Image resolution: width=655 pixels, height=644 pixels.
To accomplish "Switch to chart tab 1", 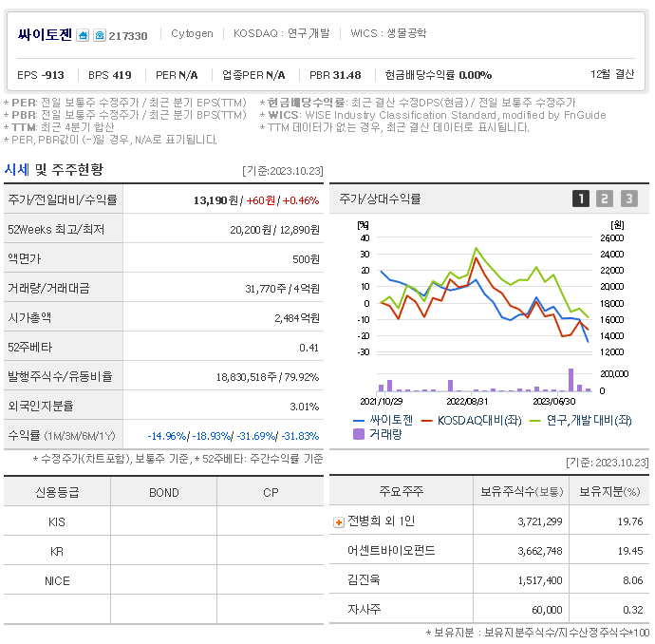I will coord(581,199).
